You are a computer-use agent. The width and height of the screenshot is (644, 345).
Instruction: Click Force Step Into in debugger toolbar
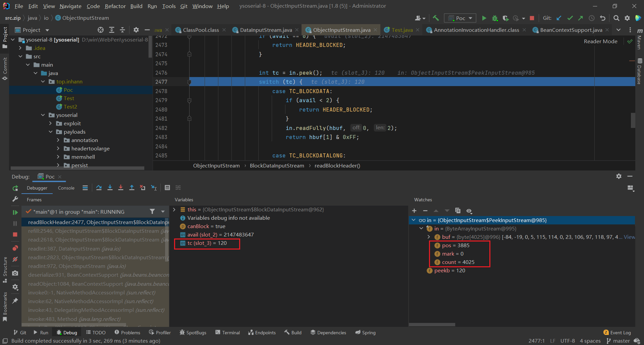pyautogui.click(x=121, y=188)
